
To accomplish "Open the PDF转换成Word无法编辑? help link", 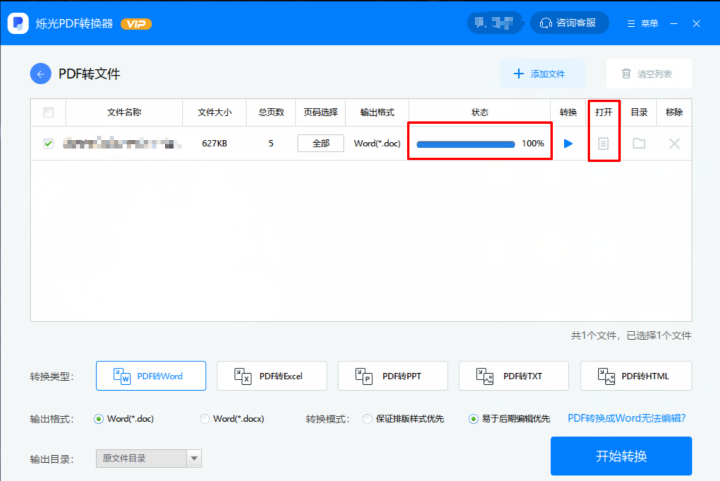I will click(x=626, y=418).
